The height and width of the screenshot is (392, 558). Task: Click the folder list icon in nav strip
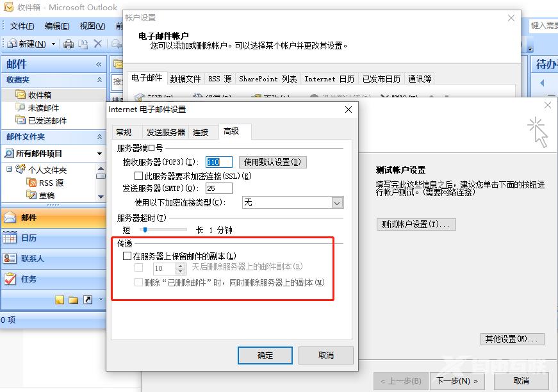(73, 300)
